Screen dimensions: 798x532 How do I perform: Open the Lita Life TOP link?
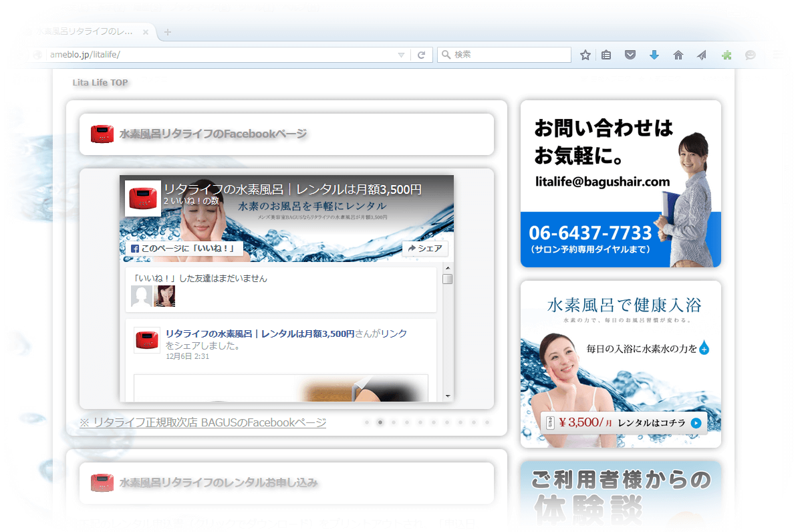[100, 82]
